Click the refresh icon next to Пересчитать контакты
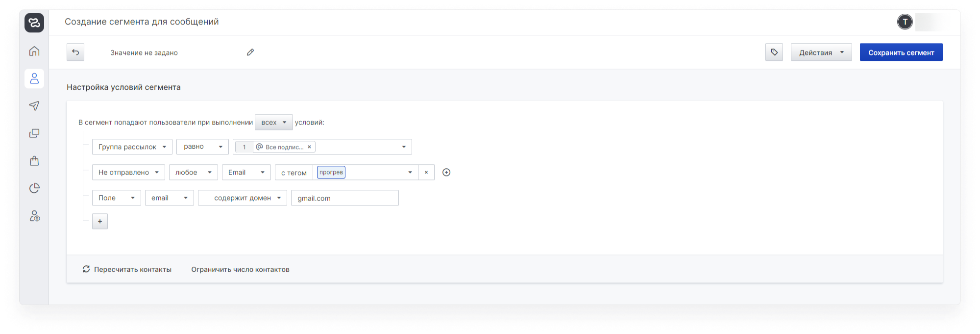The image size is (980, 334). point(86,269)
